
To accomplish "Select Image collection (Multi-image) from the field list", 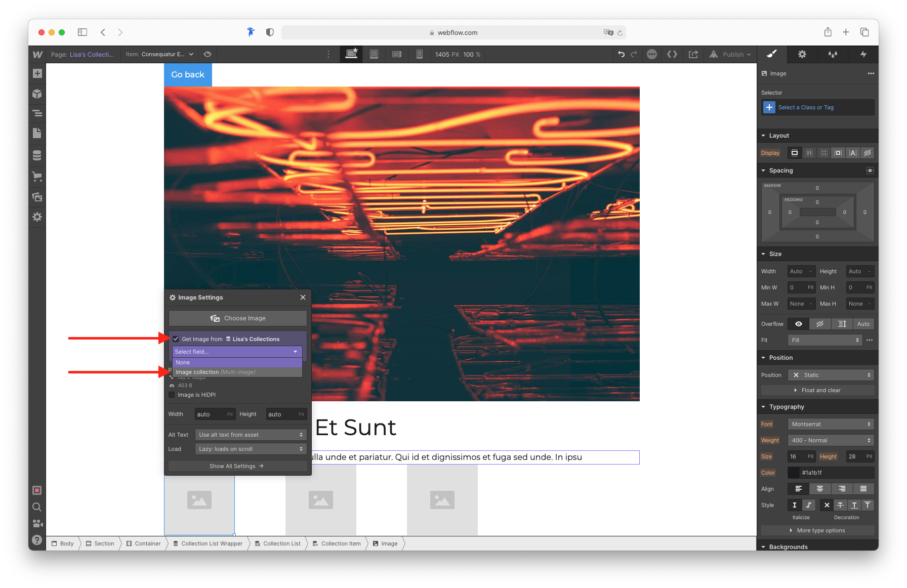I will (215, 371).
